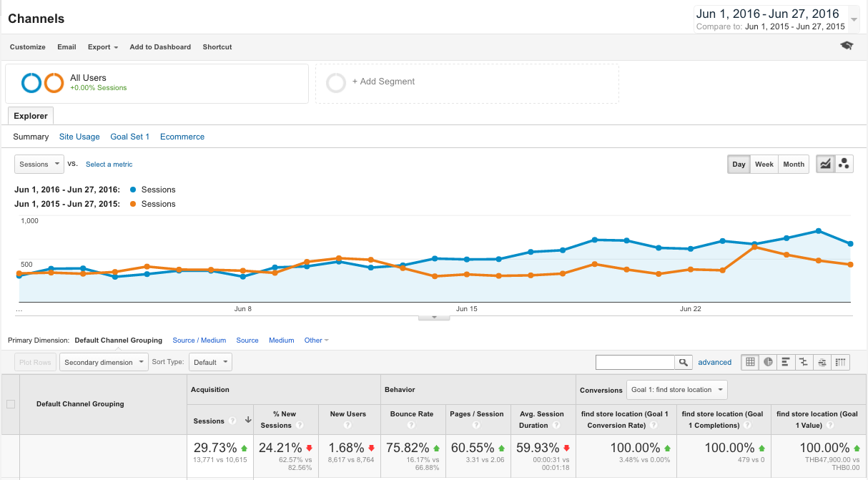Screen dimensions: 868x480
Task: Select the pie chart percentage view
Action: (768, 362)
